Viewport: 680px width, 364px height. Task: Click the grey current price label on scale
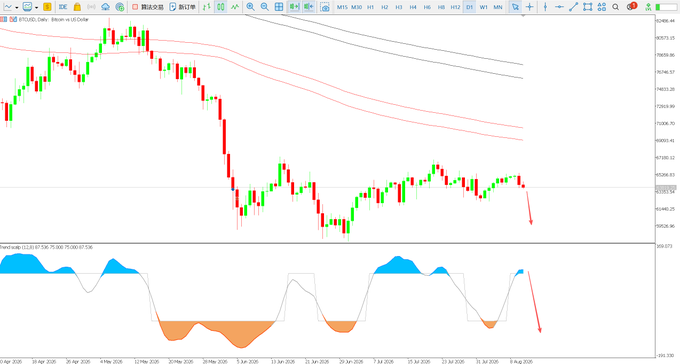click(x=667, y=188)
